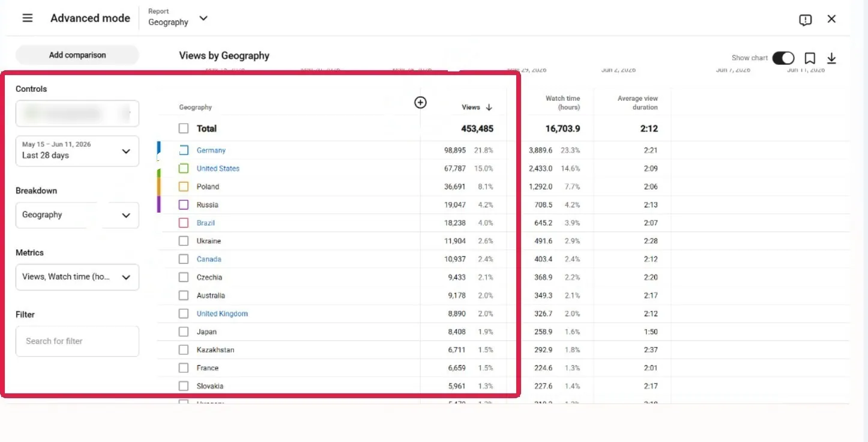
Task: Open the United States link
Action: click(218, 169)
